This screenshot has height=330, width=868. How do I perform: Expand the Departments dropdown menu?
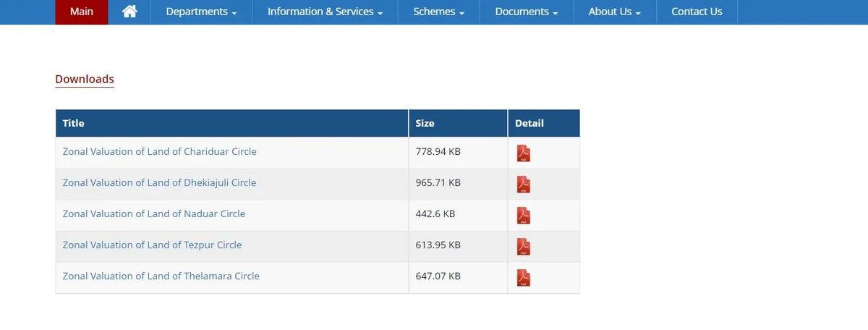[201, 12]
